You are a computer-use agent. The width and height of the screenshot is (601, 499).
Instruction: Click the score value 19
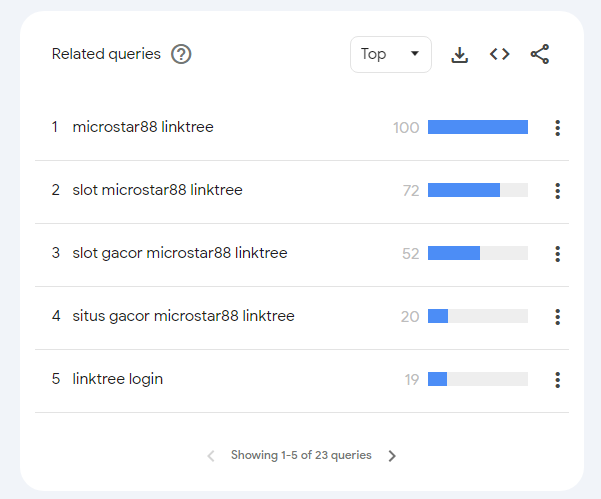tap(412, 379)
